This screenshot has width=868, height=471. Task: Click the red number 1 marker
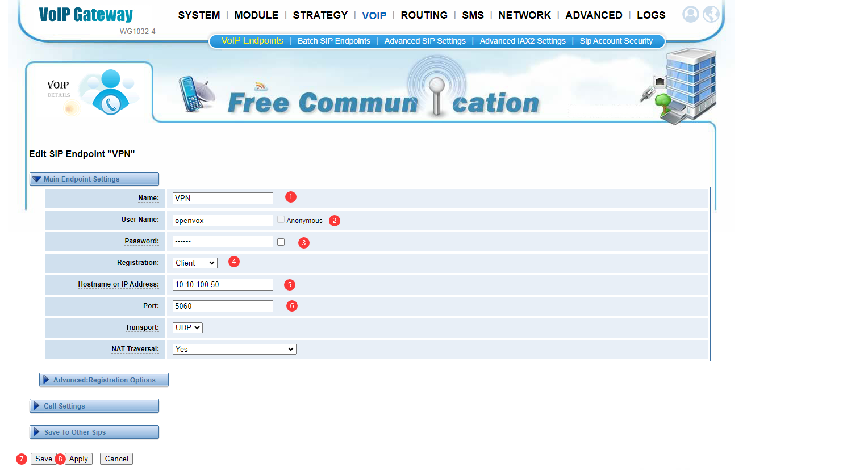[291, 197]
